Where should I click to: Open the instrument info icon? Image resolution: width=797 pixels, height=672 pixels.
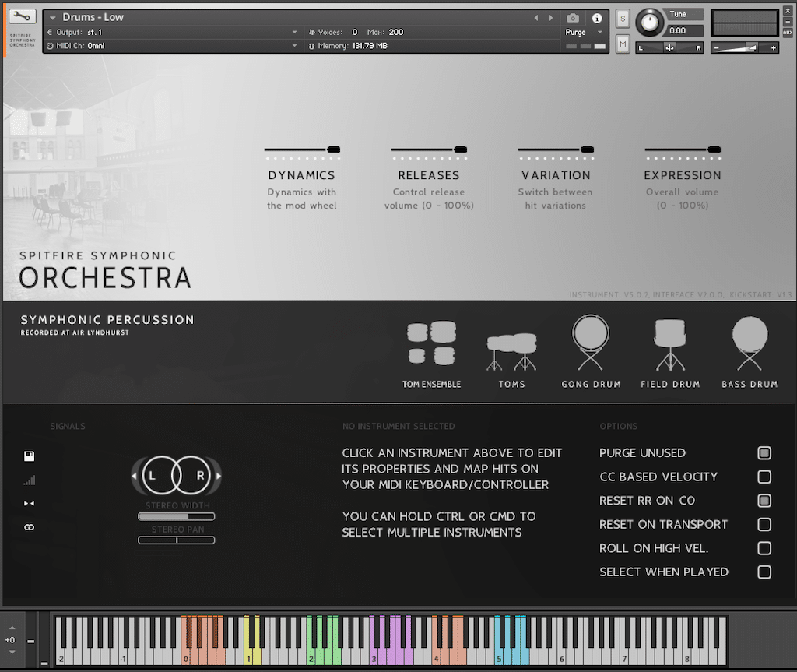(597, 19)
